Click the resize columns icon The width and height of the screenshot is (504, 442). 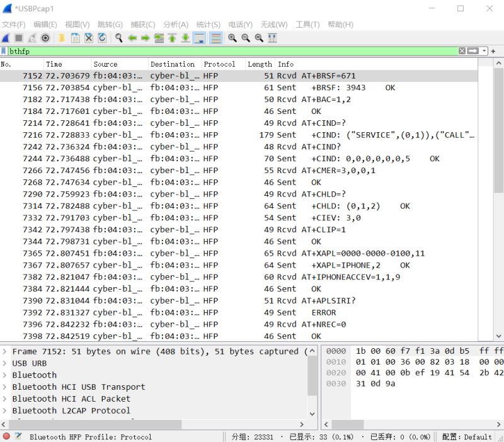(x=272, y=38)
